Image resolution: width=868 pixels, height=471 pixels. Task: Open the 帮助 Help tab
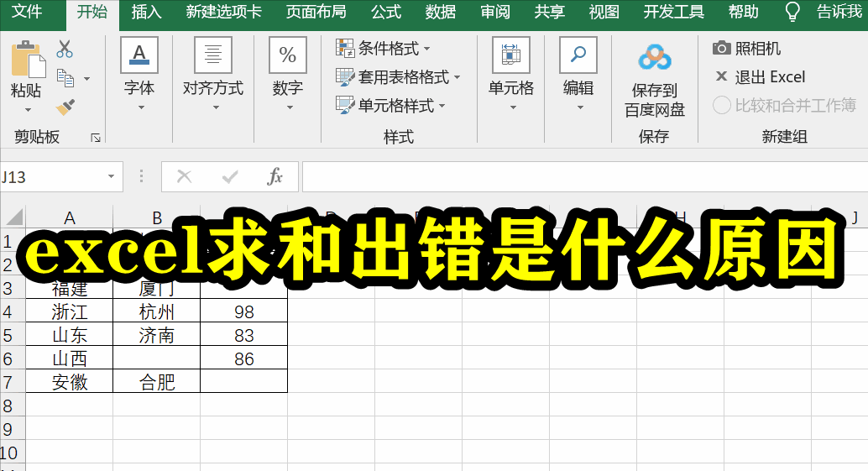744,12
